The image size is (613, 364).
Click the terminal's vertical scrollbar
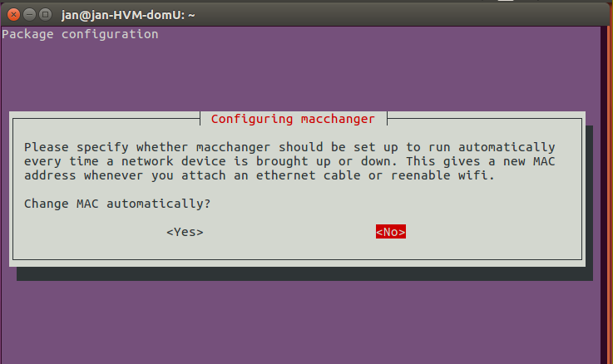coord(606,195)
